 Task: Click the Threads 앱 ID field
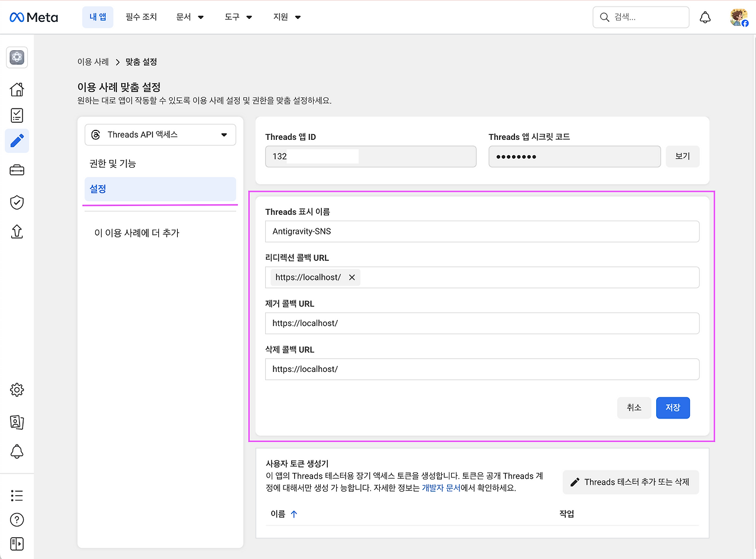[371, 156]
